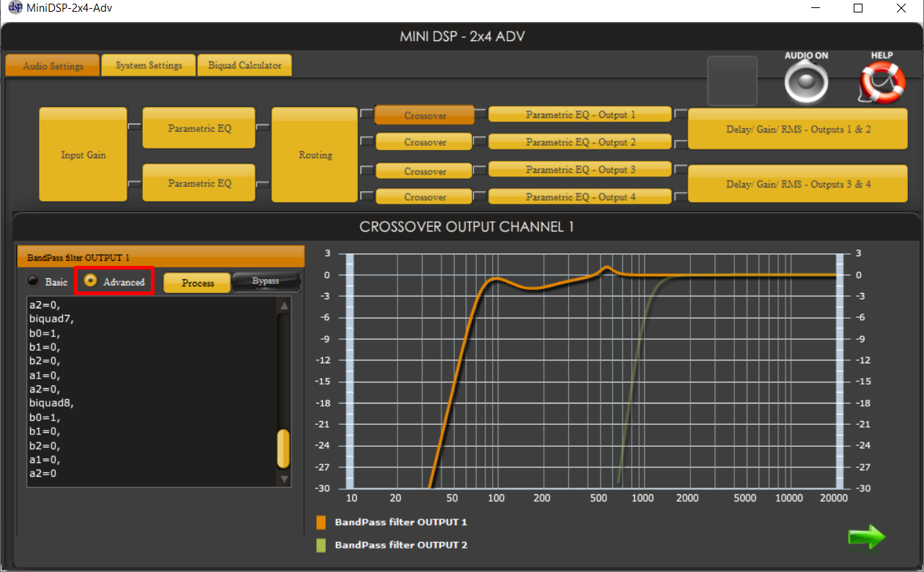Select the fourth Crossover block

pos(425,197)
